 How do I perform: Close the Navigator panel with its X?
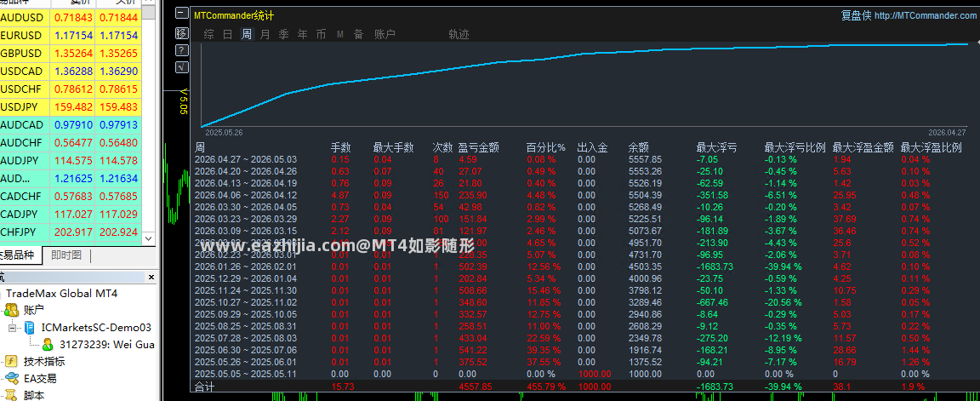pyautogui.click(x=151, y=277)
